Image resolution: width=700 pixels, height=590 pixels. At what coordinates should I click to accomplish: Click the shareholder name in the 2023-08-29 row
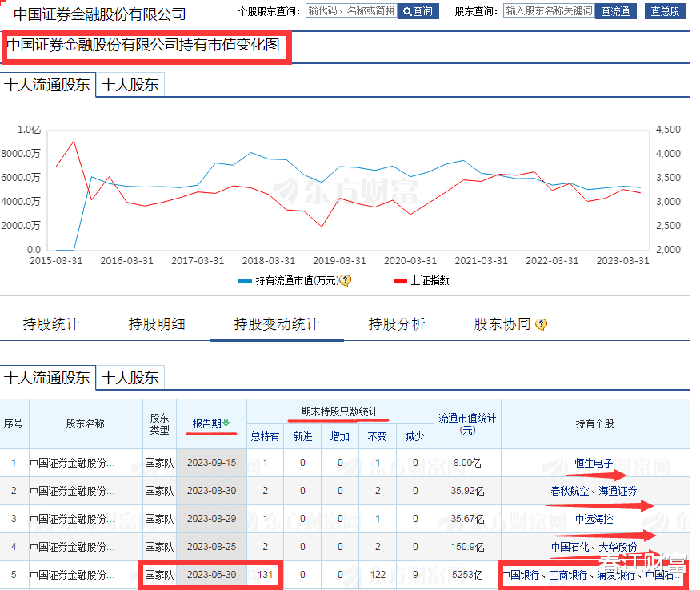pos(72,519)
